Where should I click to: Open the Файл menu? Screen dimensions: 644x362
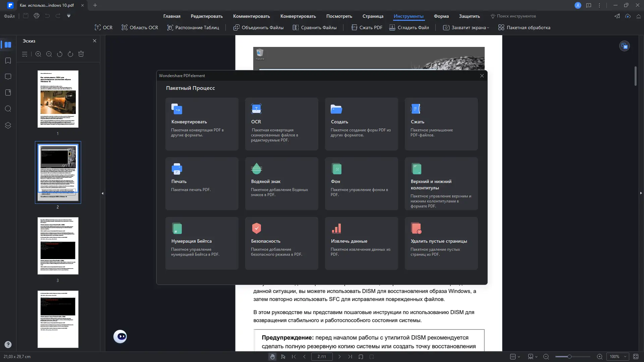9,16
